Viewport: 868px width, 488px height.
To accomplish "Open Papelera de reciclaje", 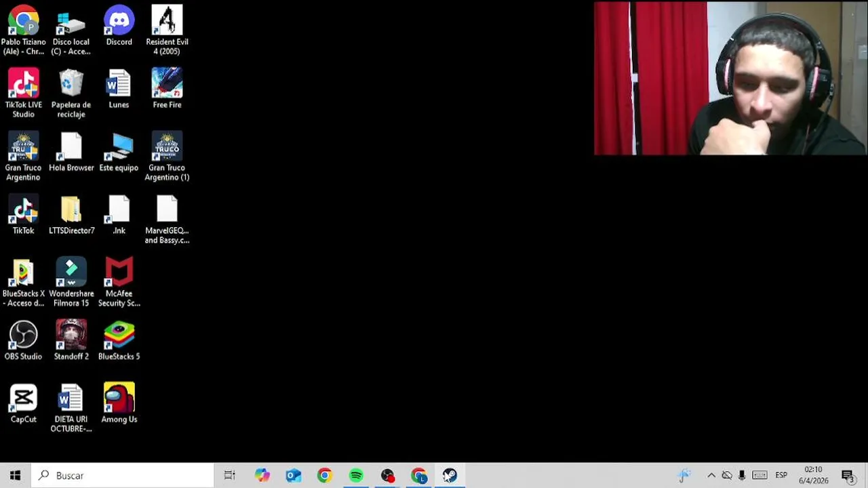I will tap(71, 94).
